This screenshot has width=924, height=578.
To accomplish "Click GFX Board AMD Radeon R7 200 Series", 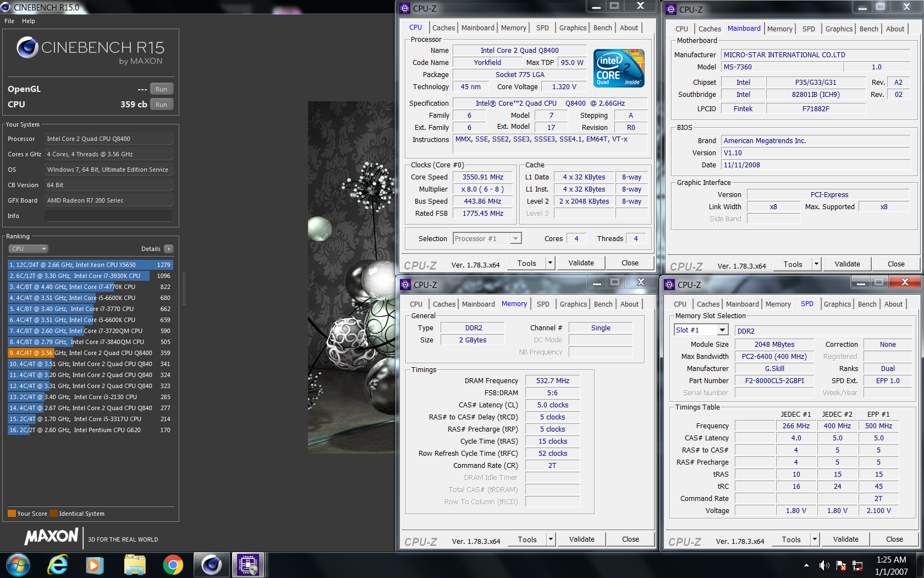I will [109, 200].
